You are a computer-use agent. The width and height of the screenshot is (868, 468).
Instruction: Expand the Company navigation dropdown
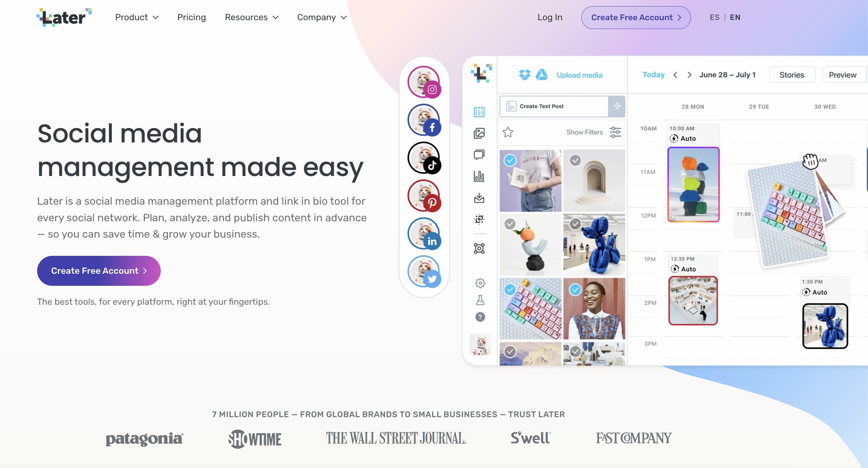[x=321, y=17]
